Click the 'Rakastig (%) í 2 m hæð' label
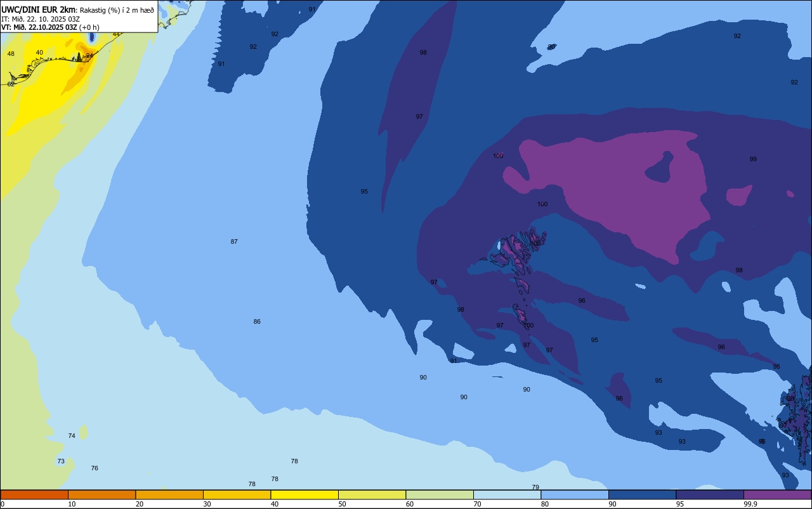 pyautogui.click(x=117, y=10)
